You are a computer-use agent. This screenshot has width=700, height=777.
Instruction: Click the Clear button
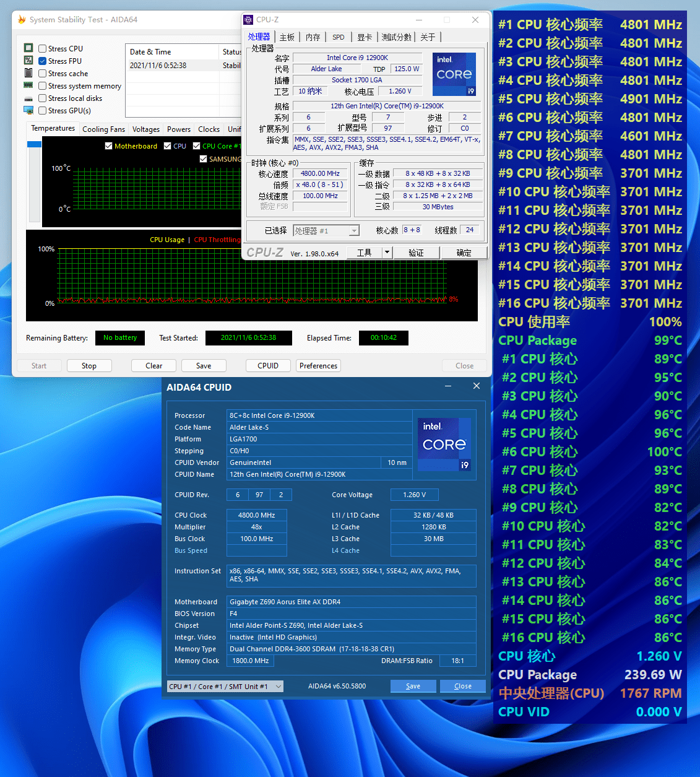point(154,366)
